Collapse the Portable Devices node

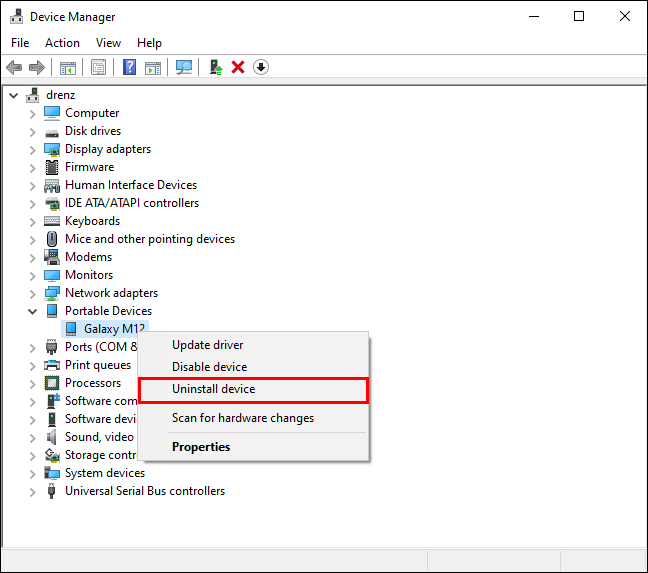point(33,311)
